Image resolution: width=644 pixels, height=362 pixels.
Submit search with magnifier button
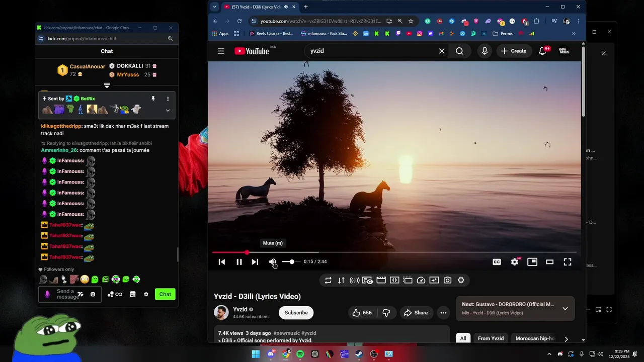(459, 51)
